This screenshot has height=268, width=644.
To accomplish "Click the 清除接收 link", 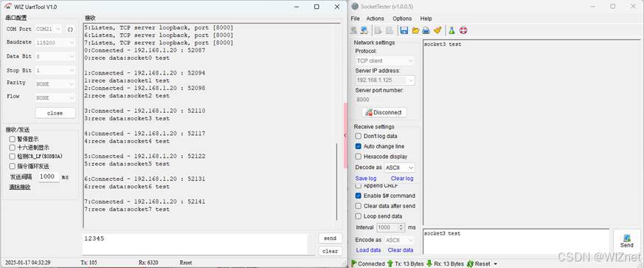I will coord(20,187).
